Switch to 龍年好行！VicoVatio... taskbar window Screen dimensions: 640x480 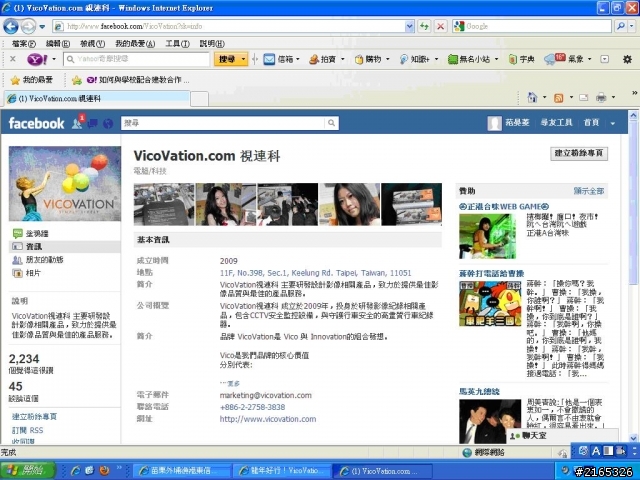point(281,471)
